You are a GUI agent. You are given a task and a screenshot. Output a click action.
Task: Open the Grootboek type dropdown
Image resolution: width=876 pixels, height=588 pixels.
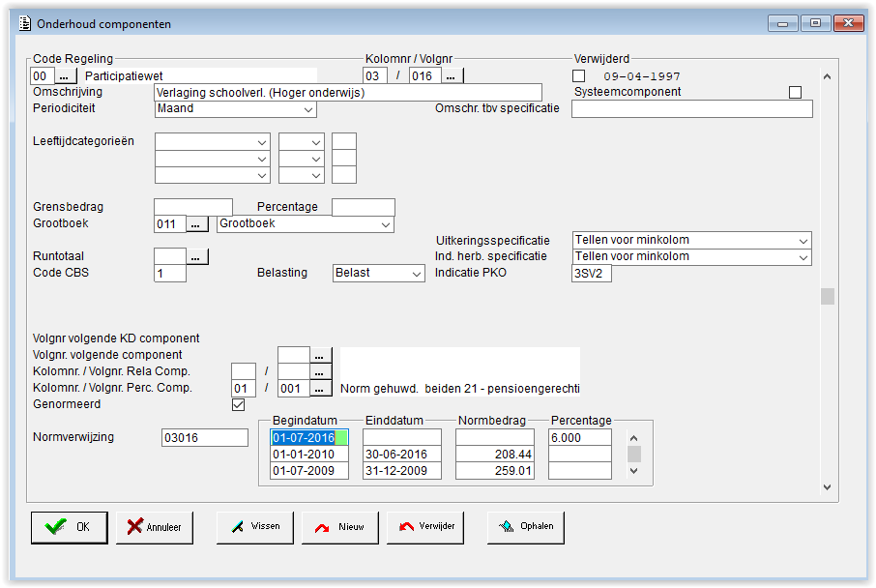[x=305, y=224]
